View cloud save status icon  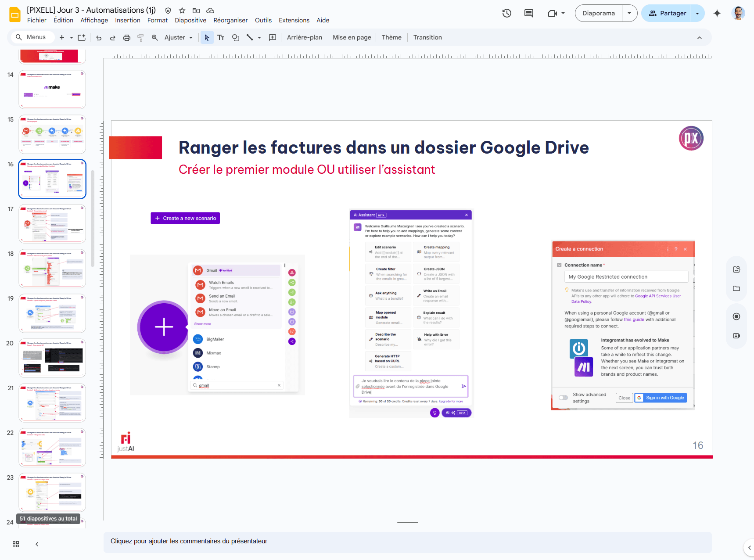click(210, 11)
